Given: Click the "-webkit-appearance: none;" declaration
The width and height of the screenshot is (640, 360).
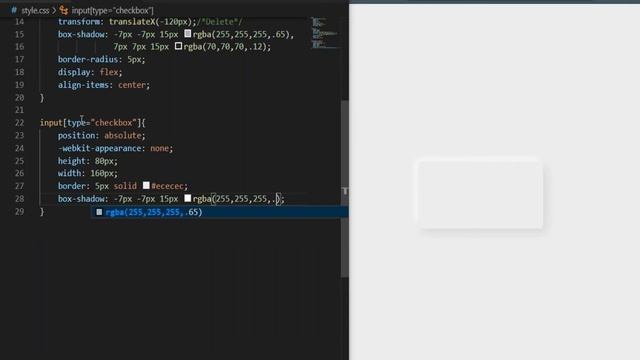Looking at the screenshot, I should (x=115, y=148).
